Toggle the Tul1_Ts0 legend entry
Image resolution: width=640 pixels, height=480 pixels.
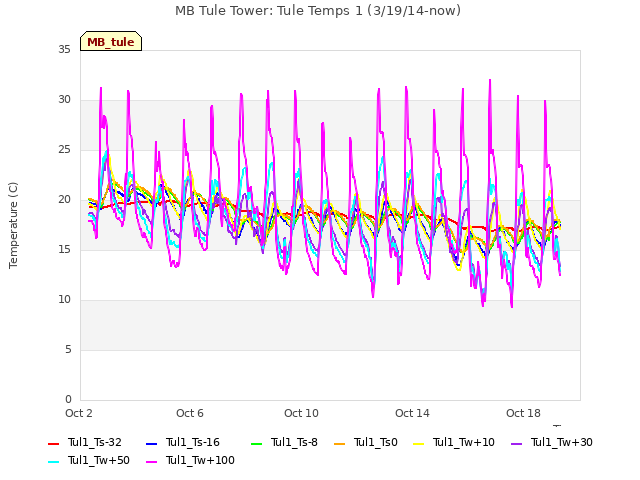pyautogui.click(x=366, y=442)
